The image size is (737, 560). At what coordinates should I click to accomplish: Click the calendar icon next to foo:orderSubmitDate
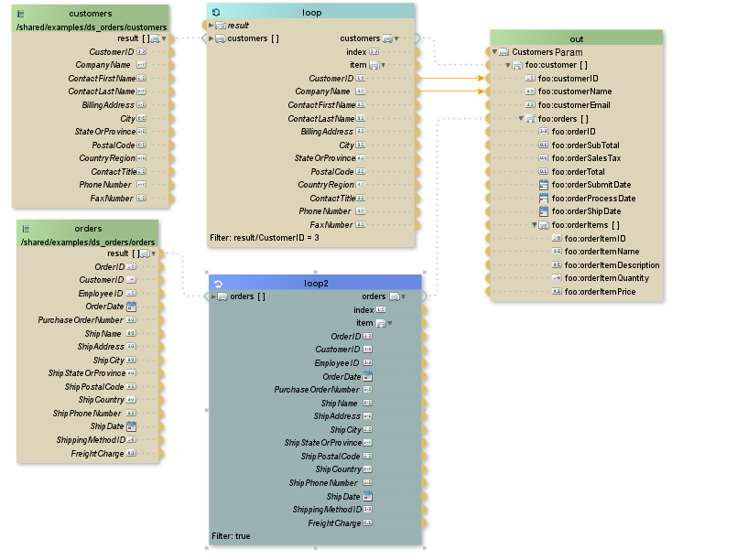click(543, 185)
